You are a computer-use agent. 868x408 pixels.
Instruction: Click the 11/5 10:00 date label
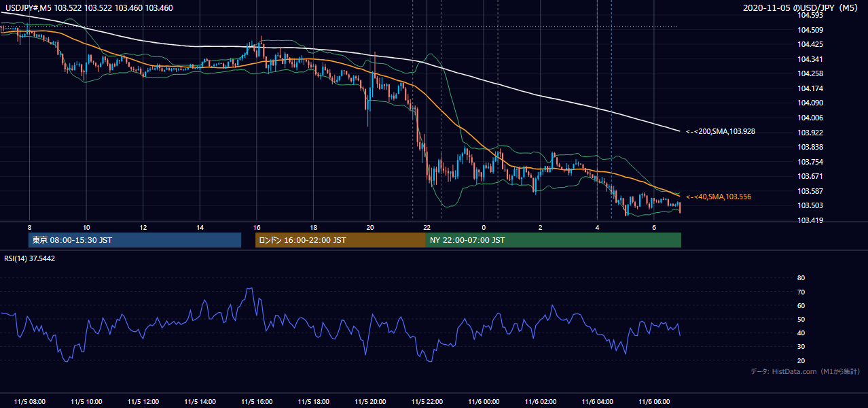86,401
